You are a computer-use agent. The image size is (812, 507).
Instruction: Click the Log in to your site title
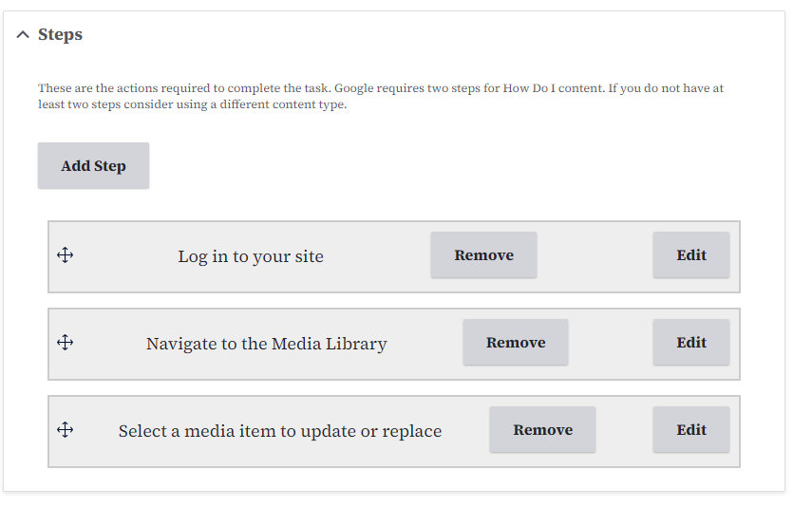click(251, 256)
